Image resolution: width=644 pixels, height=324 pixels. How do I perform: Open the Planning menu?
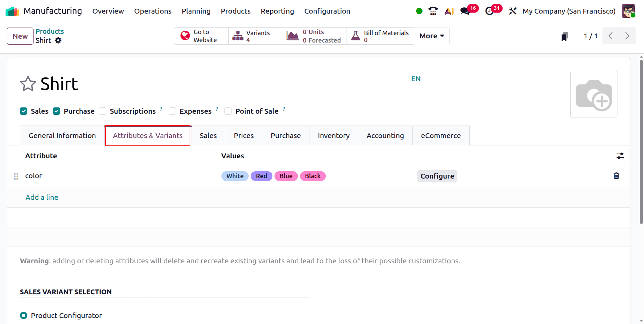pyautogui.click(x=196, y=11)
